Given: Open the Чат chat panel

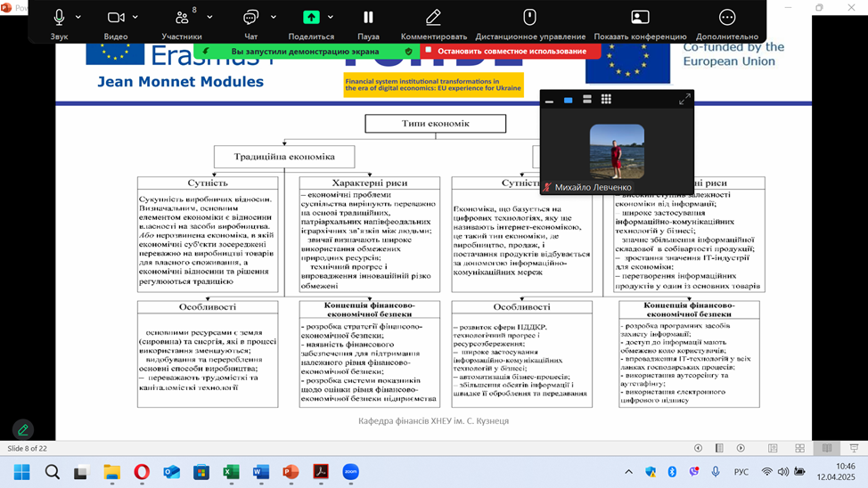Looking at the screenshot, I should [250, 23].
